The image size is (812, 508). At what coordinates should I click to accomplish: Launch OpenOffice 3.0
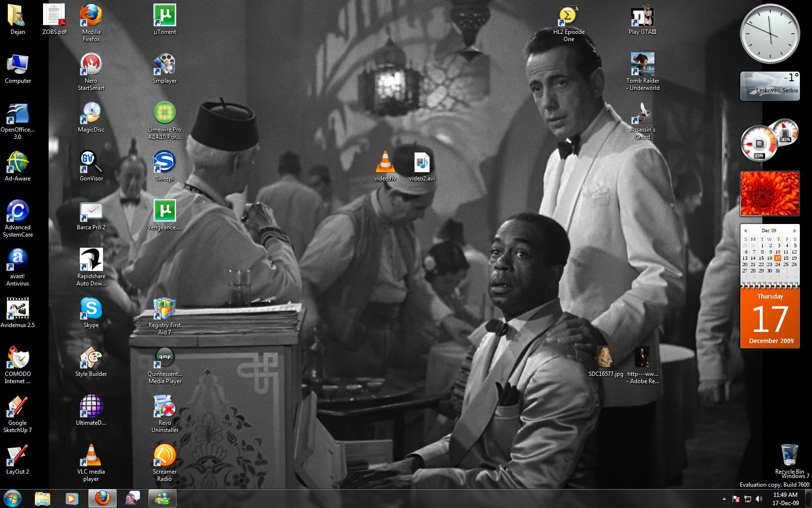[17, 120]
